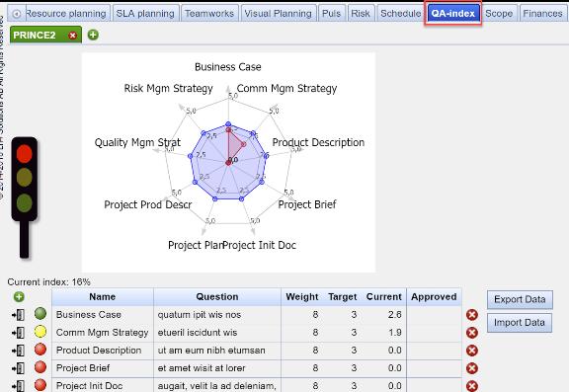Image resolution: width=569 pixels, height=392 pixels.
Task: Click the yellow status light for Comm Mgm Strategy
Action: 41,331
